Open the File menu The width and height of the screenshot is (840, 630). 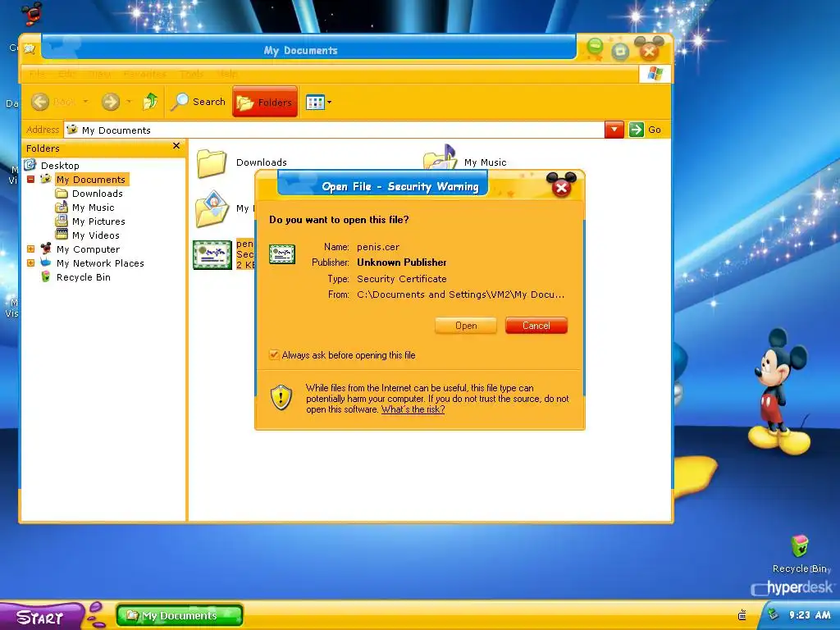(37, 74)
